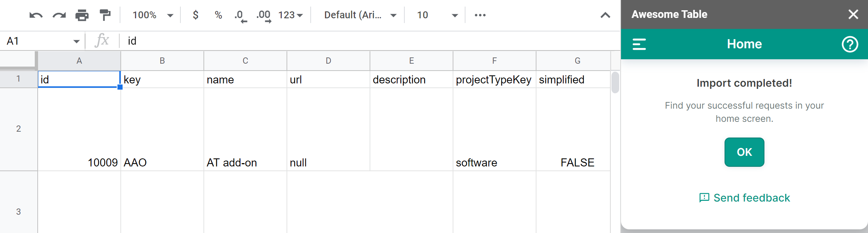The width and height of the screenshot is (868, 233).
Task: Expand the 123 number format dropdown
Action: (291, 15)
